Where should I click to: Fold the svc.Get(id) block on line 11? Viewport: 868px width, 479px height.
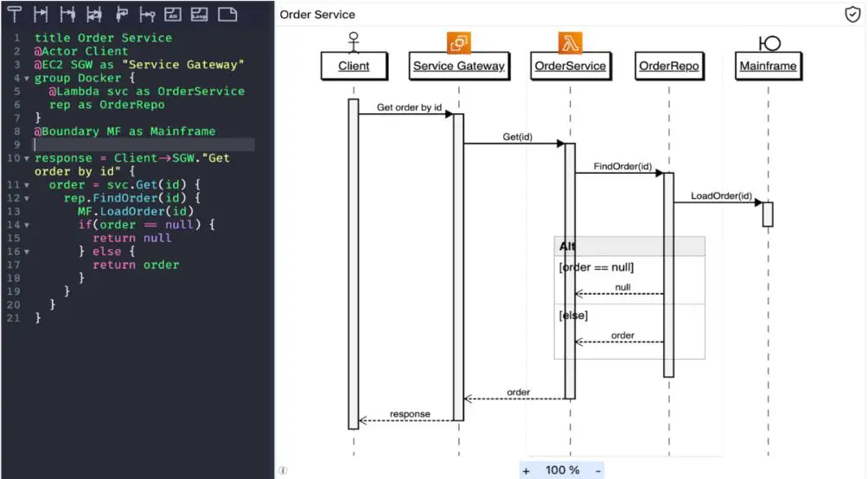coord(26,185)
